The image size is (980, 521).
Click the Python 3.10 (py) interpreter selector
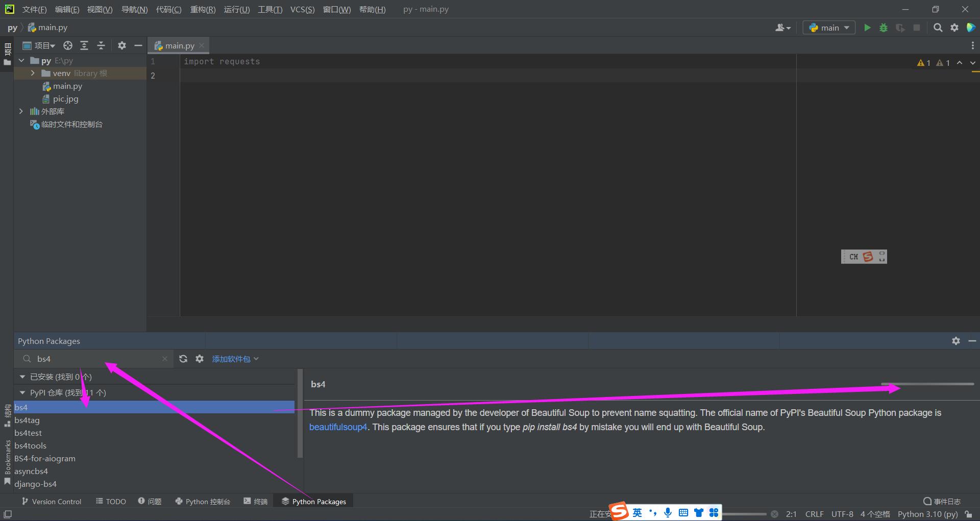click(x=927, y=514)
